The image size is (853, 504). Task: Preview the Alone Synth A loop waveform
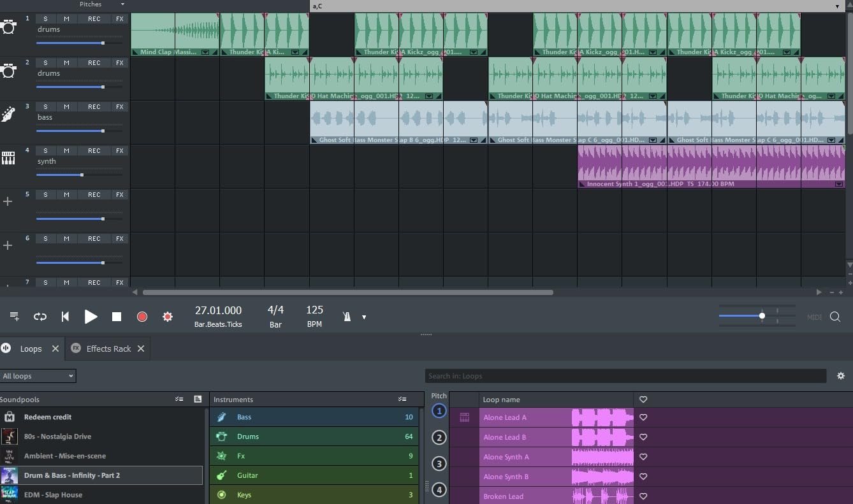pyautogui.click(x=602, y=457)
